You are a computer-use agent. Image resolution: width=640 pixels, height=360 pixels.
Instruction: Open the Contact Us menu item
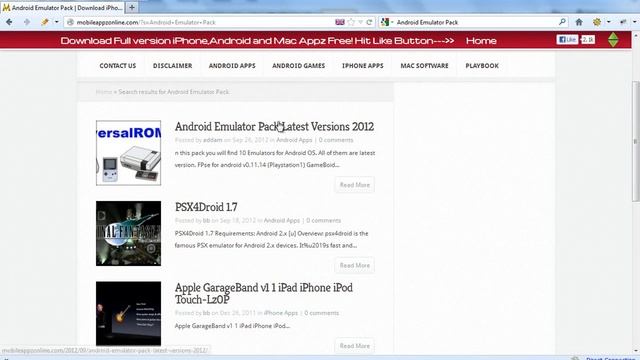[x=118, y=66]
